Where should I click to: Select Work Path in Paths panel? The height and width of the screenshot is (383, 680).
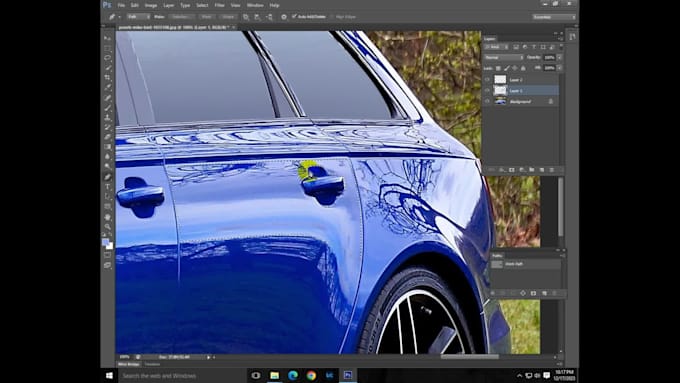point(525,264)
